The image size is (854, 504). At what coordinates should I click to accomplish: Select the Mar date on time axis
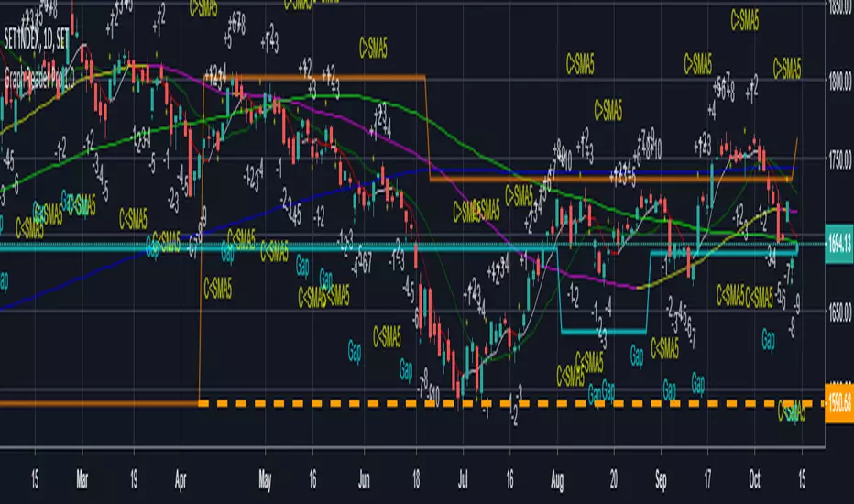click(x=82, y=479)
